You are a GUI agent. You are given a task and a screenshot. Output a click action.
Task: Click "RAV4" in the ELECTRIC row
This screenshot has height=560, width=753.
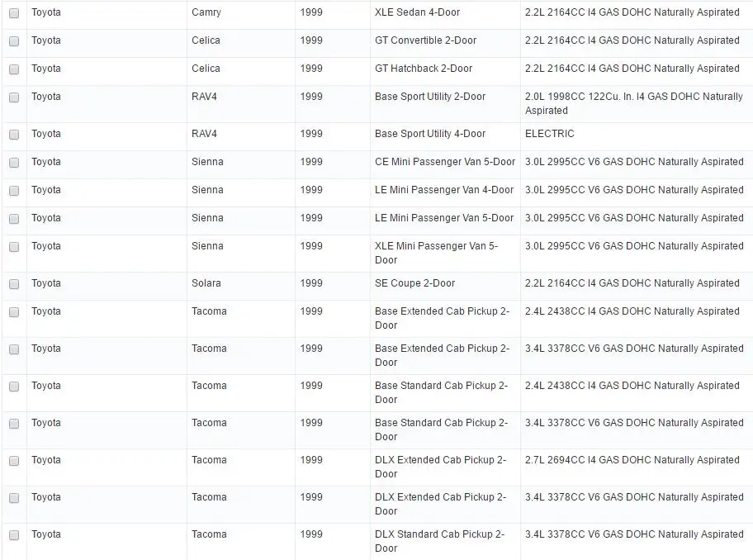coord(204,134)
